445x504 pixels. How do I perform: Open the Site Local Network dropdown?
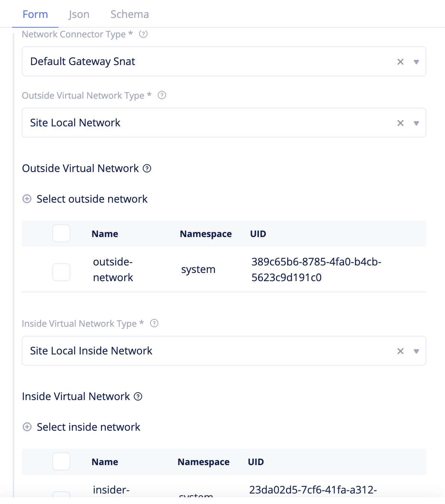click(416, 123)
